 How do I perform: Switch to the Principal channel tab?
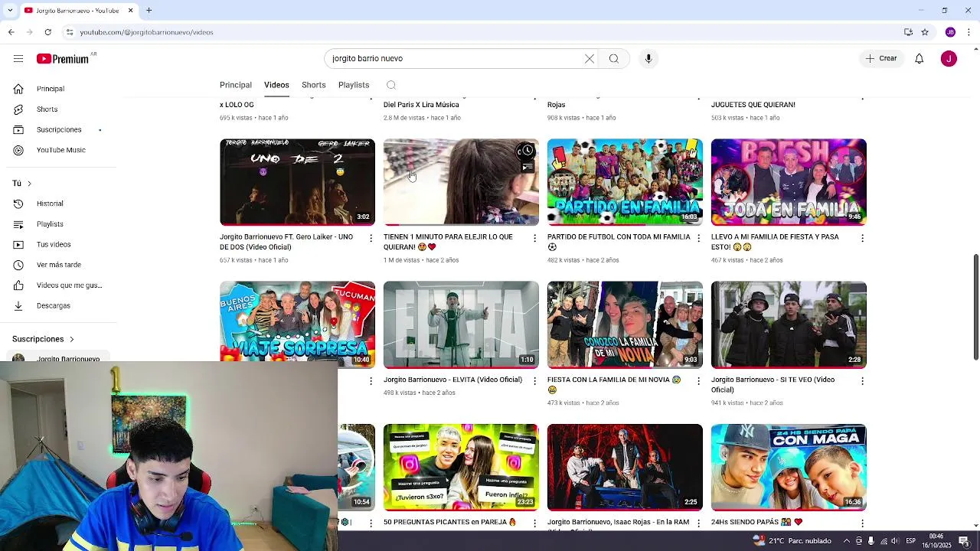[x=236, y=85]
